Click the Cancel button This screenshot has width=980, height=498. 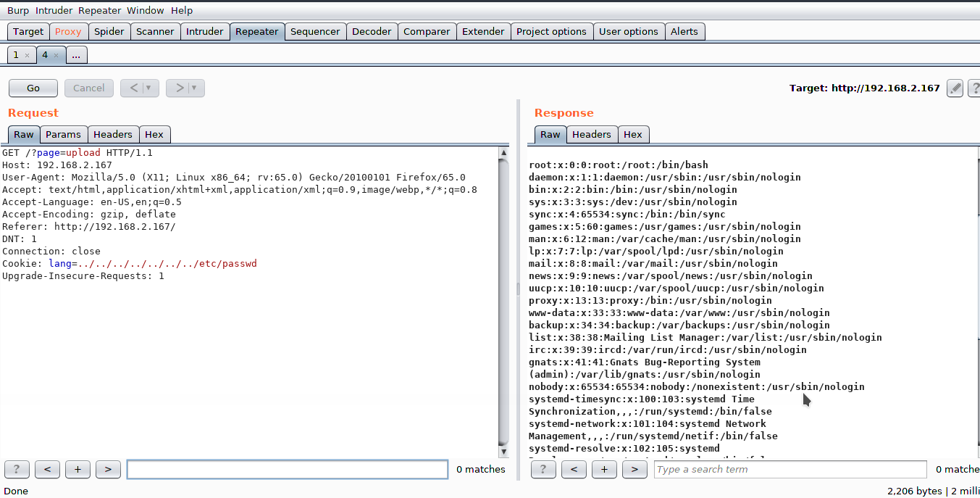[x=89, y=88]
